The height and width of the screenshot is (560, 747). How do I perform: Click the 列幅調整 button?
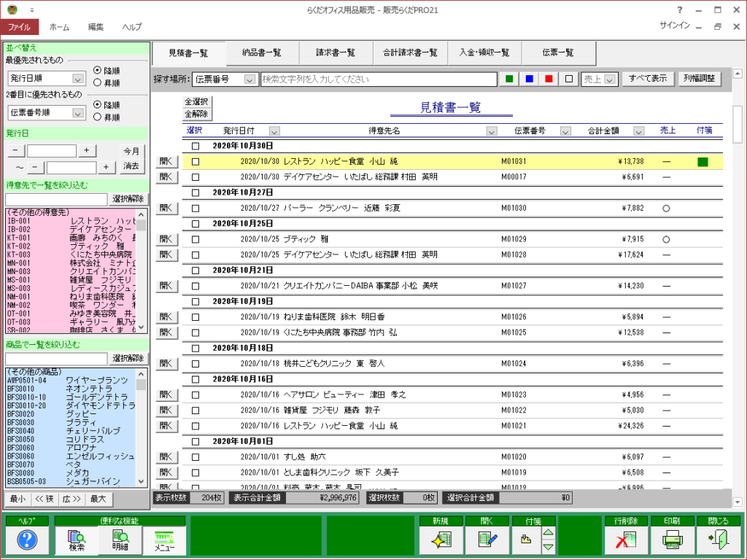[x=700, y=79]
